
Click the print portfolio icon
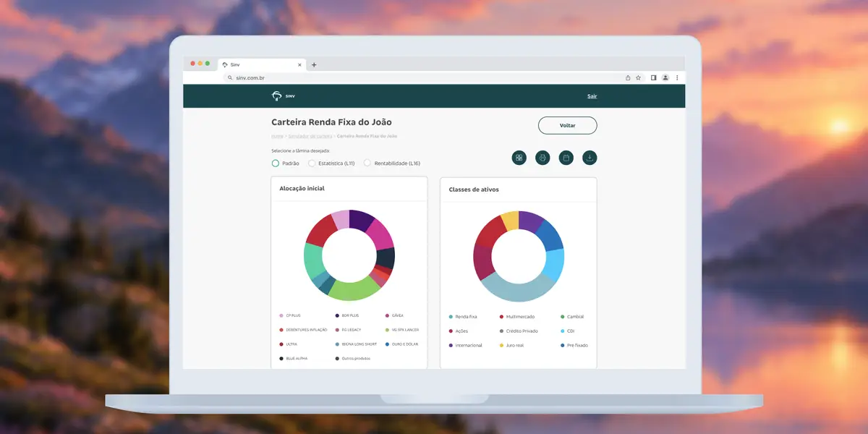click(x=542, y=158)
